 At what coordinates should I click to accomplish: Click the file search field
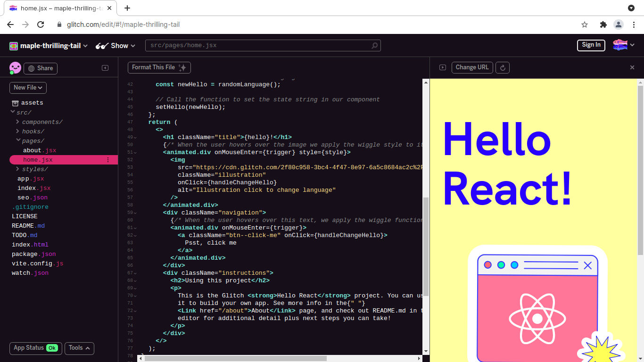click(263, 46)
